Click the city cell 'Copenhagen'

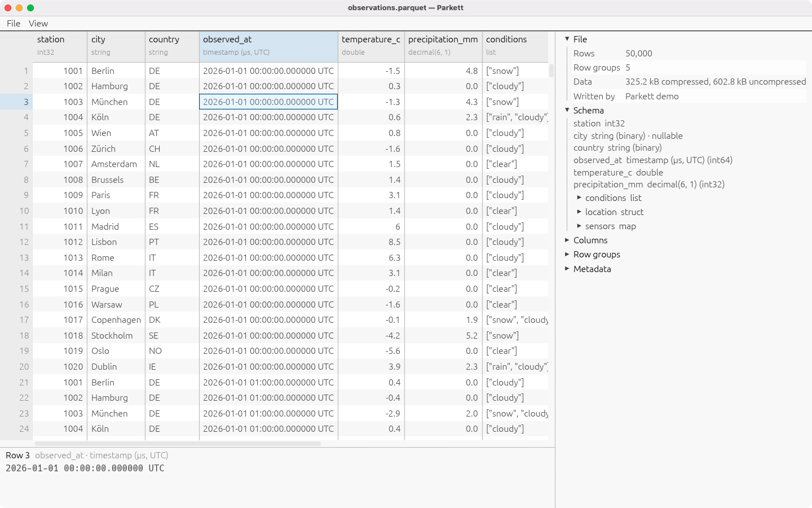116,319
